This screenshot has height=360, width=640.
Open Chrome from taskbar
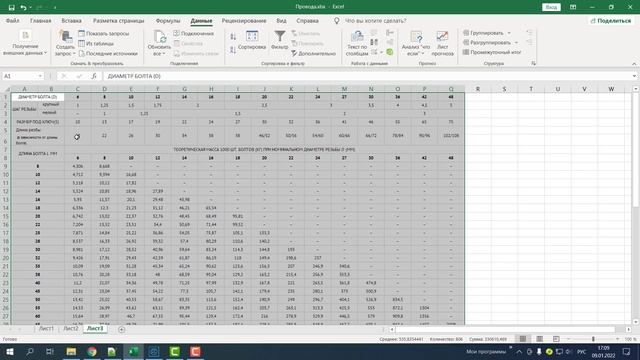(92, 351)
